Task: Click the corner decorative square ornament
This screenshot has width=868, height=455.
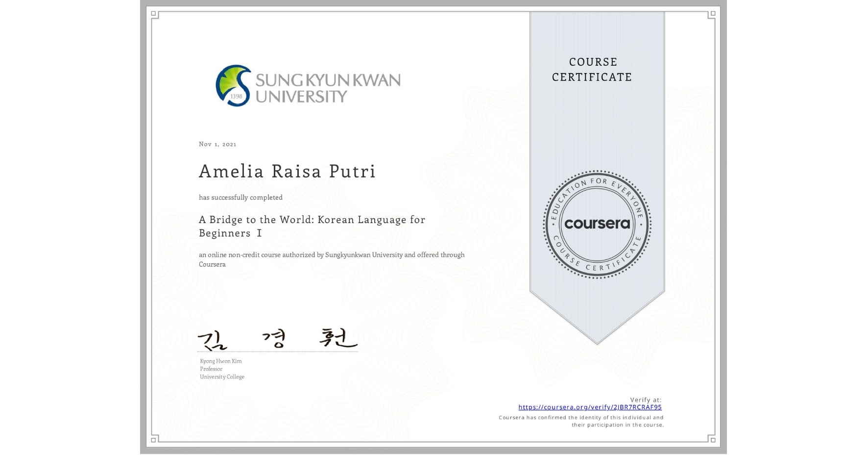Action: [x=152, y=14]
